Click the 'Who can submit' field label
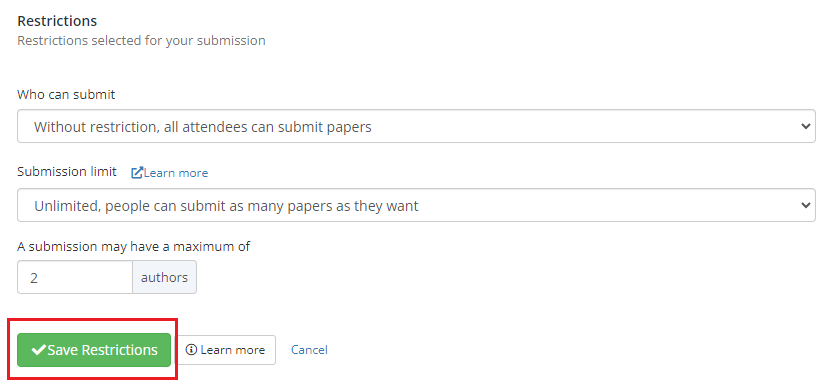This screenshot has height=384, width=835. click(66, 94)
